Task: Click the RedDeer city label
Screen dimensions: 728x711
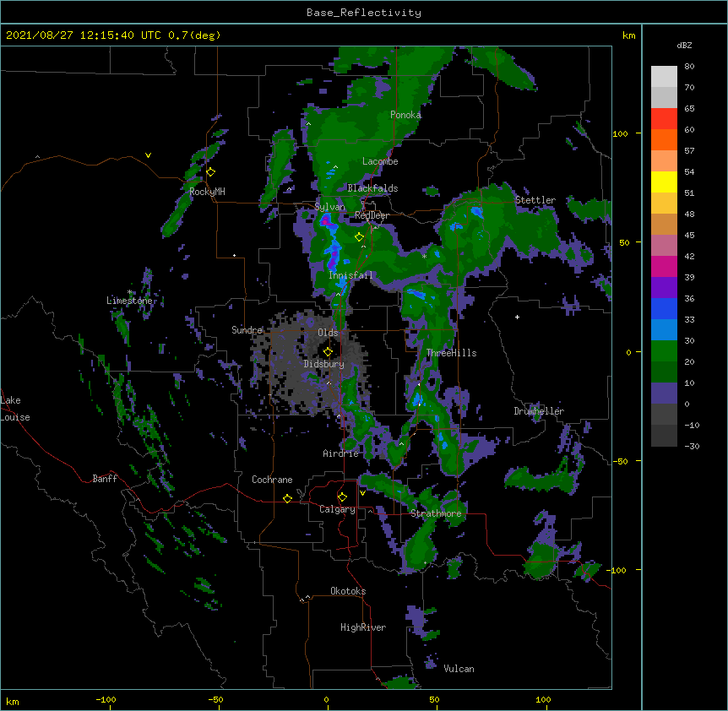Action: click(372, 215)
